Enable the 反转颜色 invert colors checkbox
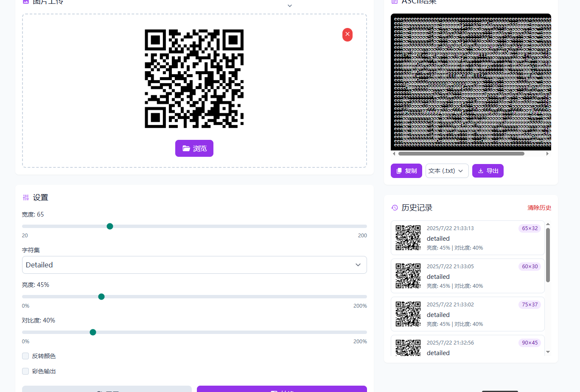This screenshot has height=392, width=580. coord(25,356)
